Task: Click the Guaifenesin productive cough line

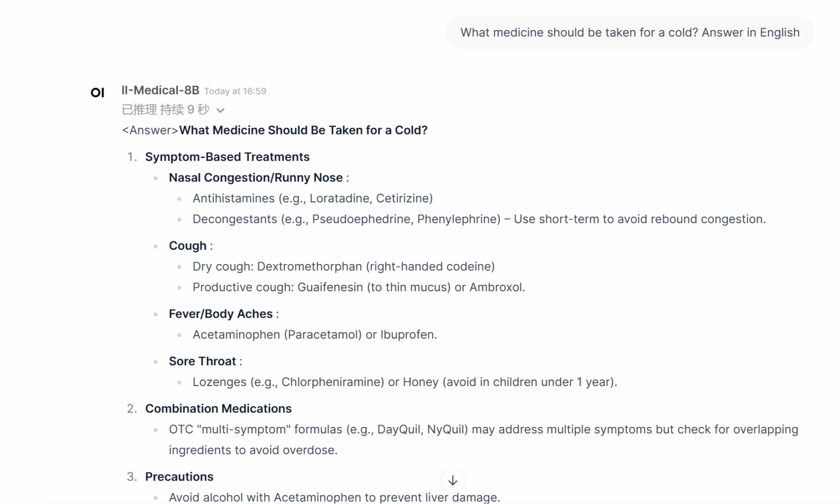Action: click(x=358, y=288)
